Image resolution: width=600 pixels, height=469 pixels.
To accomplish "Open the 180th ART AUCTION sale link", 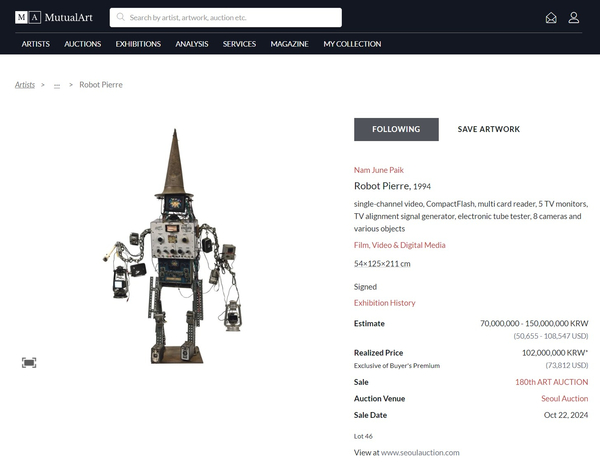I will point(551,382).
